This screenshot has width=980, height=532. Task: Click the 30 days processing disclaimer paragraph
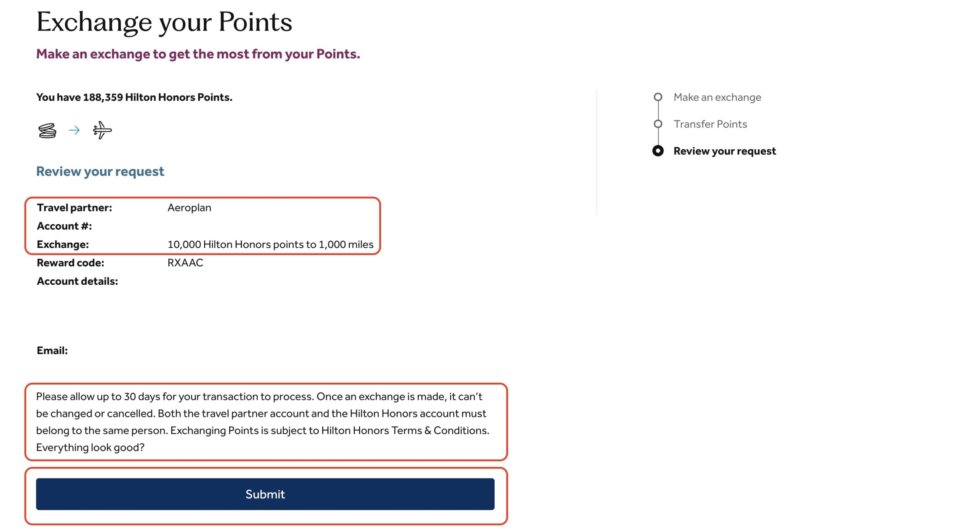coord(263,422)
